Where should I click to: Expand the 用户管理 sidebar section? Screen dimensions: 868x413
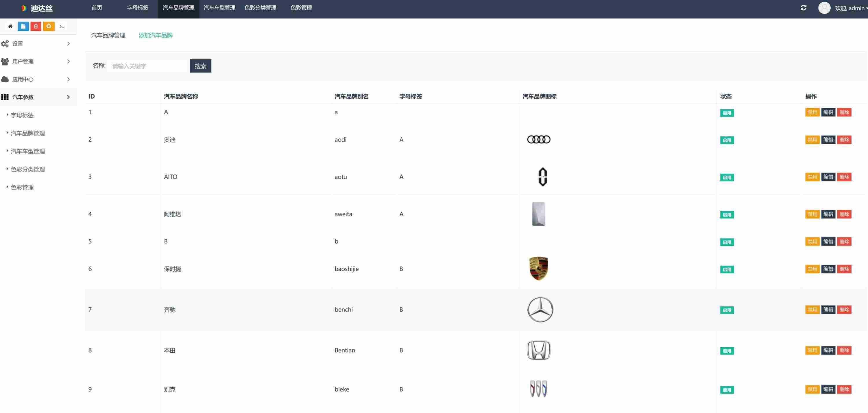[38, 62]
